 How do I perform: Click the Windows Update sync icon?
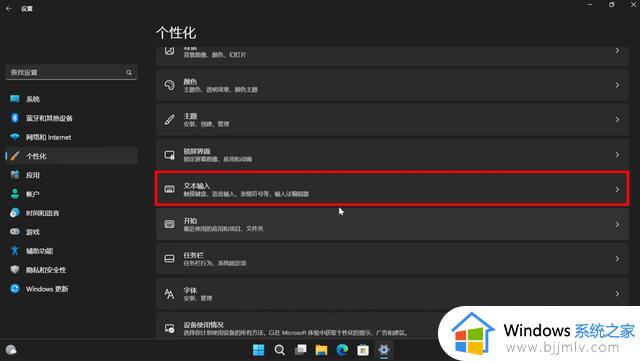(15, 289)
